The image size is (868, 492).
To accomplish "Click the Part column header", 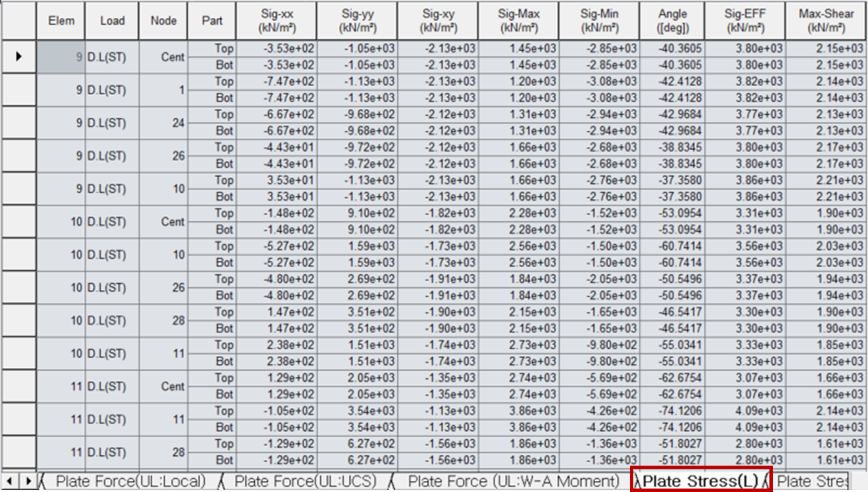I will (212, 21).
